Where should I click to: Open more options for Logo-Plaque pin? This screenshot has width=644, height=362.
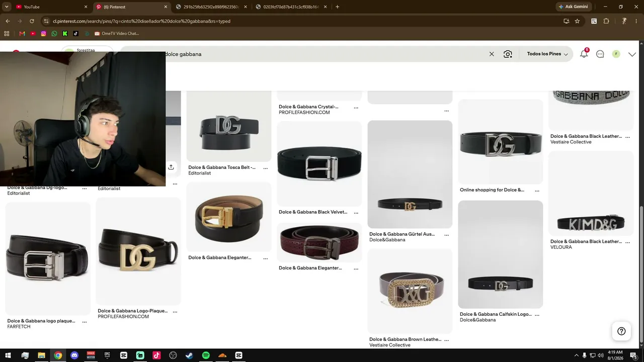tap(175, 312)
